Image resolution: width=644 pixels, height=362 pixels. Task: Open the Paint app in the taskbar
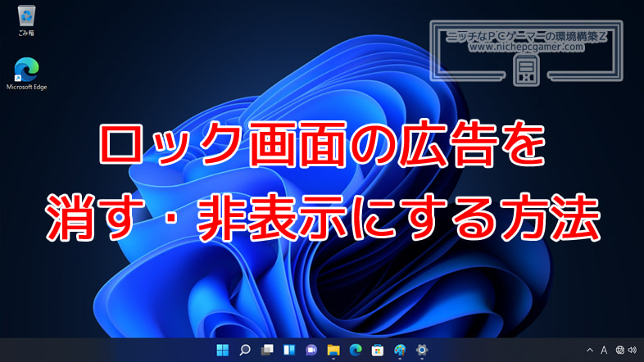[x=400, y=350]
